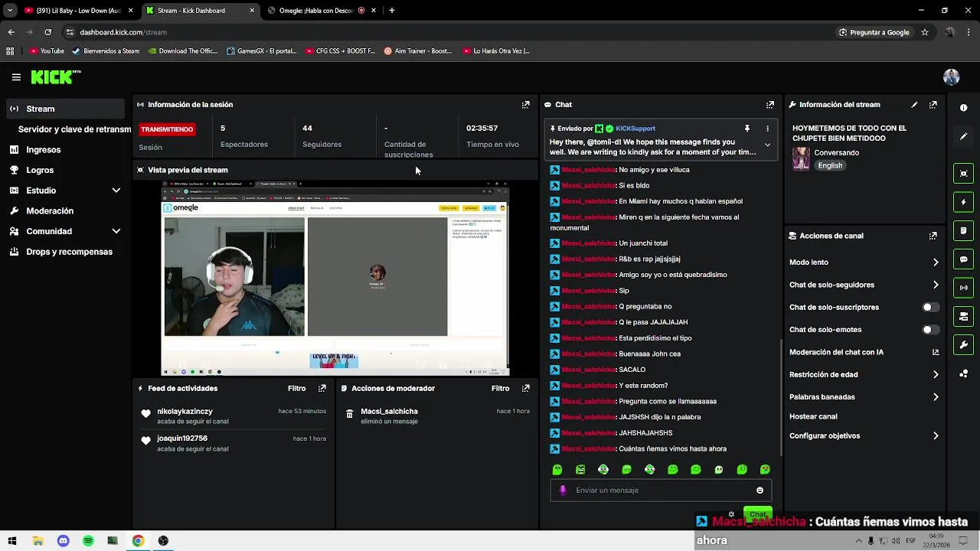Viewport: 980px width, 551px height.
Task: Click the info icon in right widget bar
Action: [x=963, y=108]
